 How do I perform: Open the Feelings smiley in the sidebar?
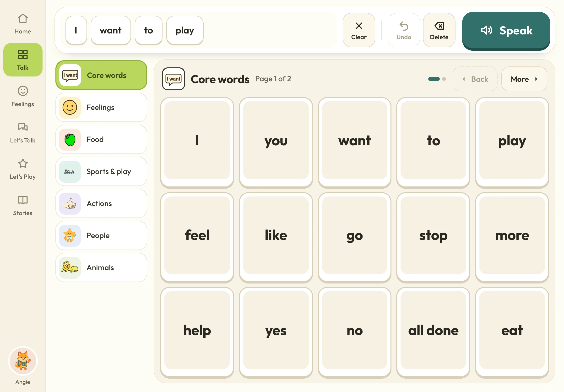[23, 96]
